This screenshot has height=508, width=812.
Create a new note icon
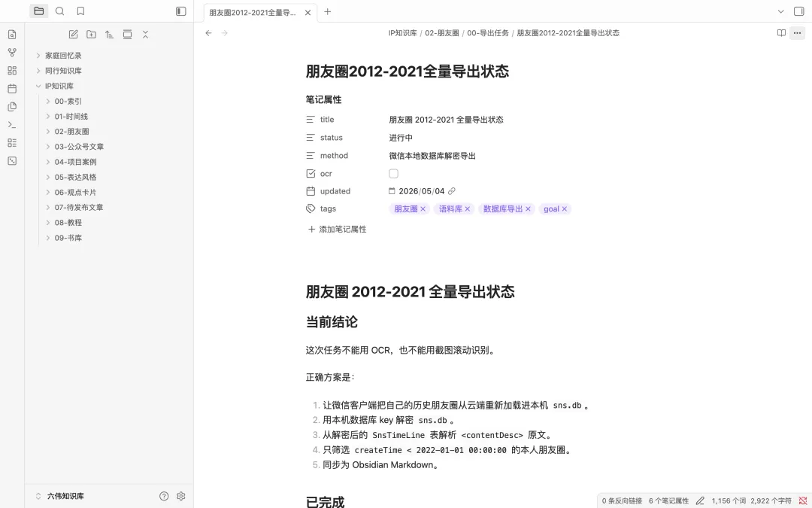pyautogui.click(x=73, y=34)
